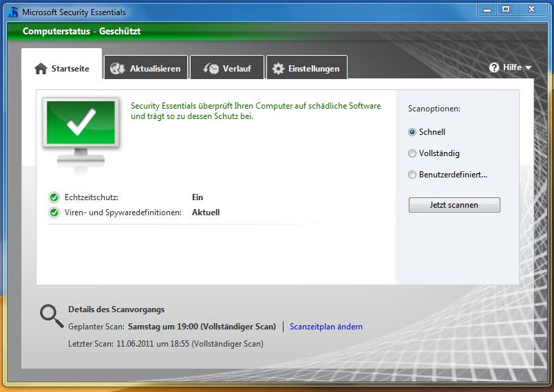Image resolution: width=554 pixels, height=392 pixels.
Task: Open the Scanzeitplan ändern link
Action: tap(326, 327)
